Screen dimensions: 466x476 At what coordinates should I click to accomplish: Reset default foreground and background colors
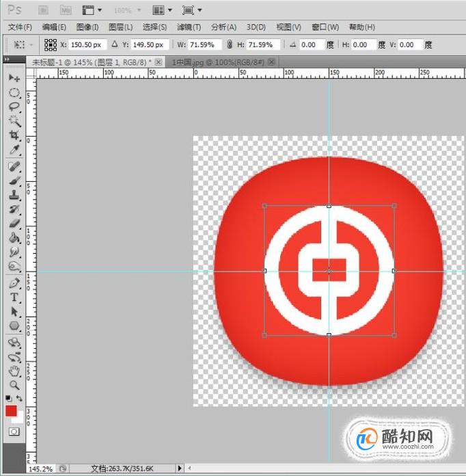tap(8, 398)
